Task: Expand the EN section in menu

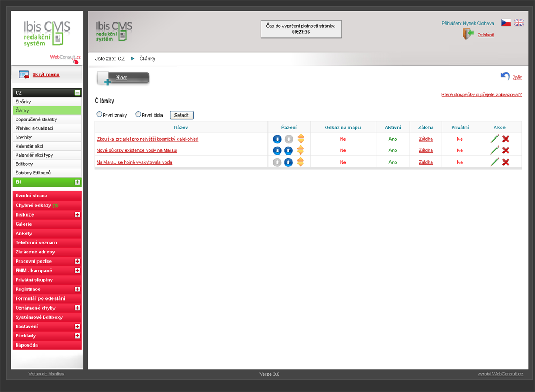Action: click(78, 182)
